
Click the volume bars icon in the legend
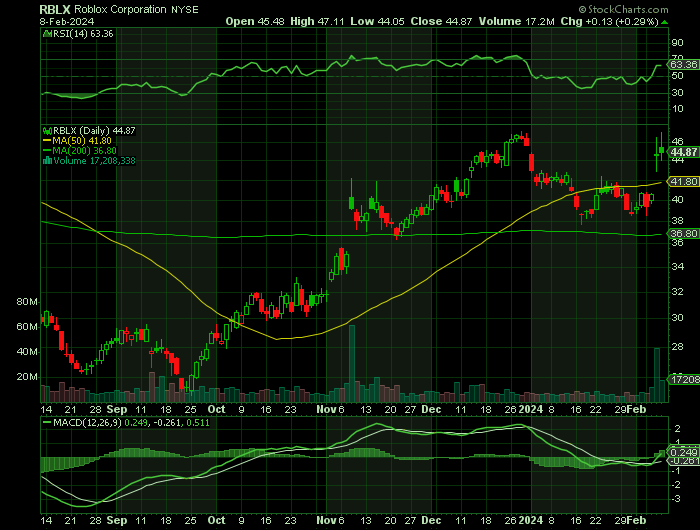point(47,161)
